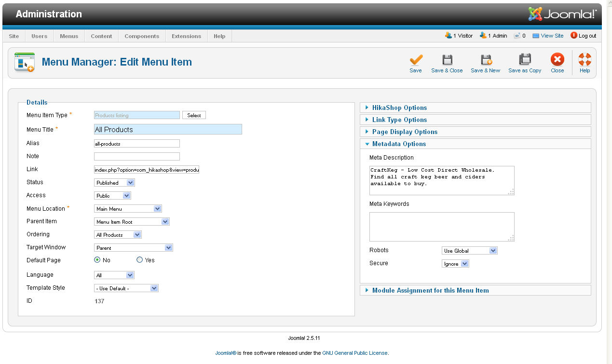Select No for Default Page
612x364 pixels.
[97, 260]
